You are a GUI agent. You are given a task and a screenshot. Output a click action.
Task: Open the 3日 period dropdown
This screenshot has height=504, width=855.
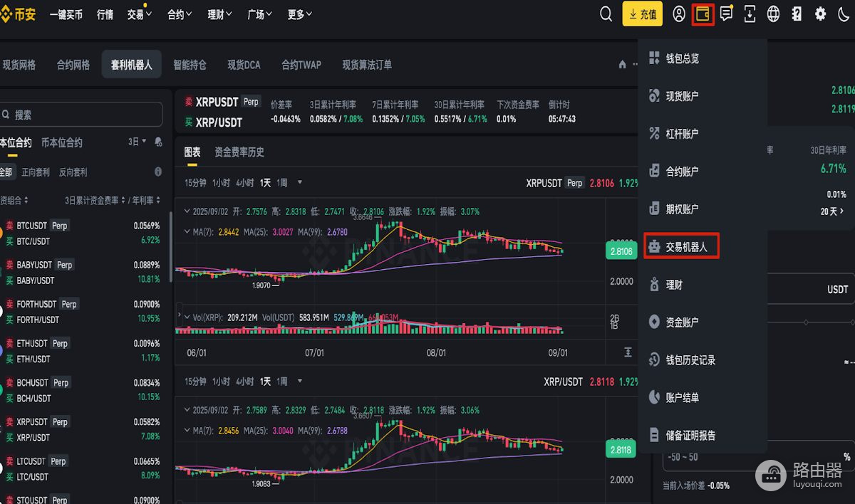tap(138, 142)
